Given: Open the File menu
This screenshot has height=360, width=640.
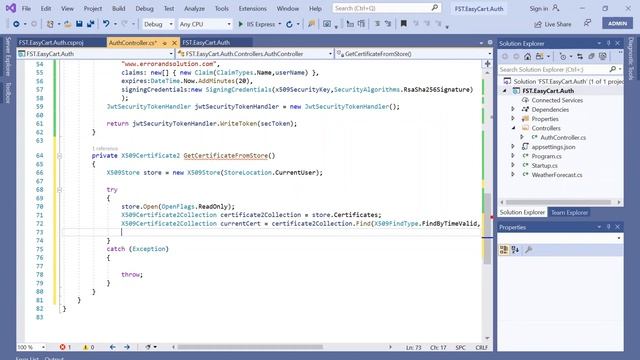Looking at the screenshot, I should coord(26,8).
